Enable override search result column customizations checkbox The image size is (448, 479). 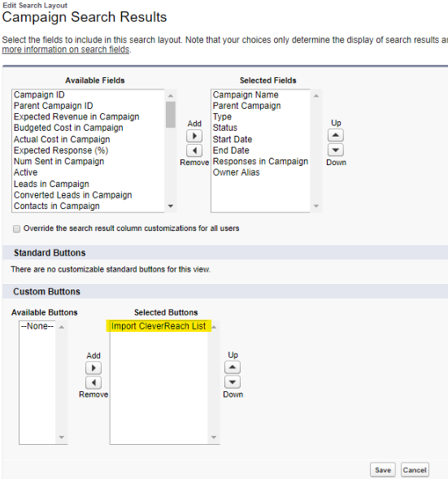(x=17, y=229)
